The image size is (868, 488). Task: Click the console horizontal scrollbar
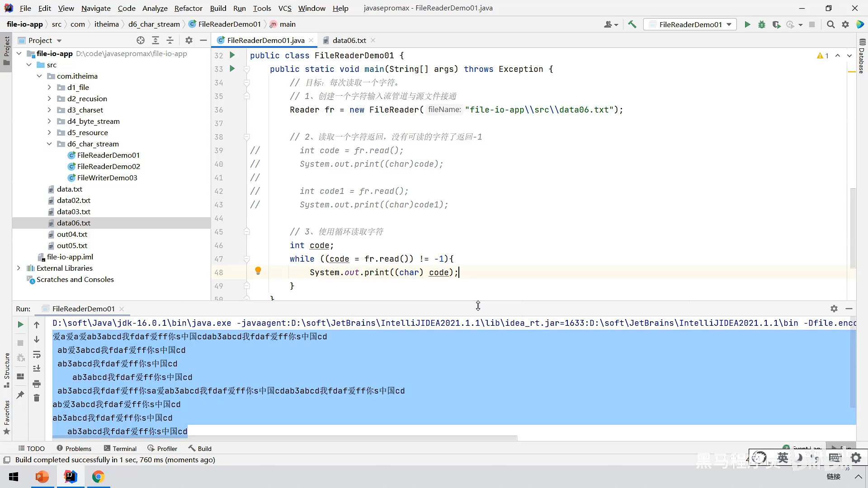click(x=285, y=438)
